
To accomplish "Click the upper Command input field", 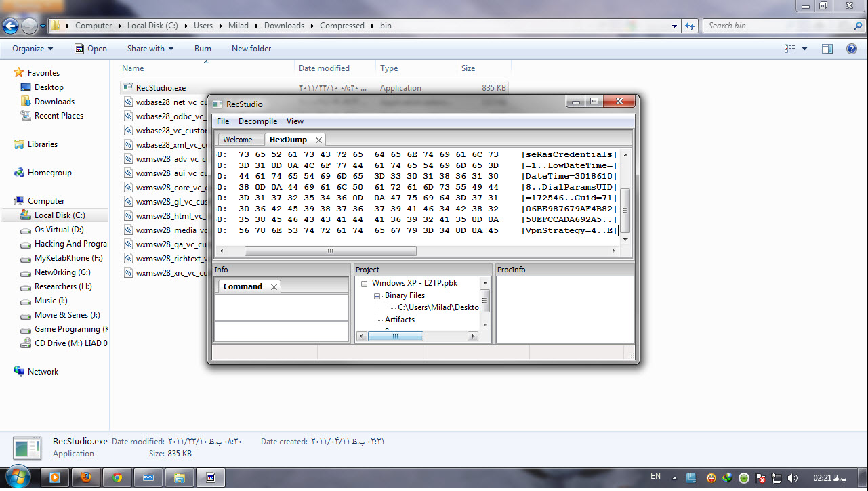I will pyautogui.click(x=281, y=307).
